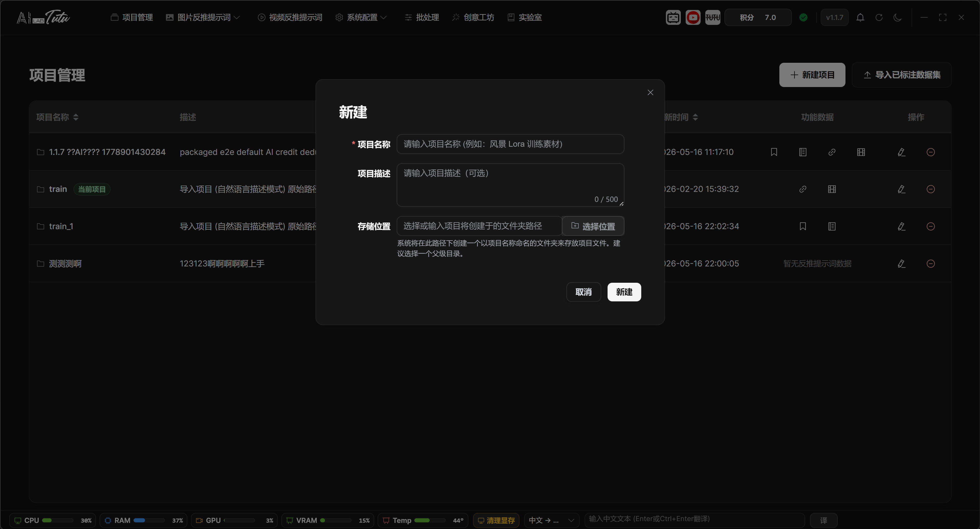This screenshot has height=529, width=980.
Task: Select the 测测测啊 project row name
Action: (65, 264)
